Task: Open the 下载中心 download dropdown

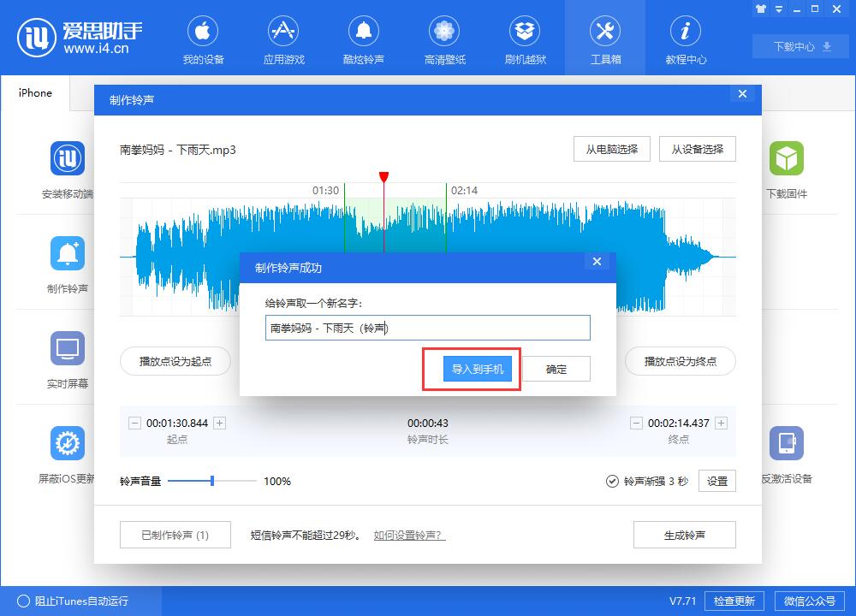Action: pyautogui.click(x=800, y=47)
